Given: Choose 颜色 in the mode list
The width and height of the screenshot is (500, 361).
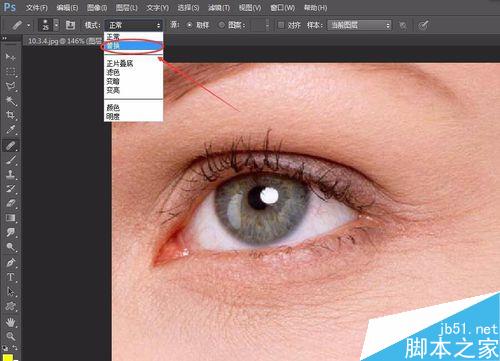Looking at the screenshot, I should click(x=133, y=107).
